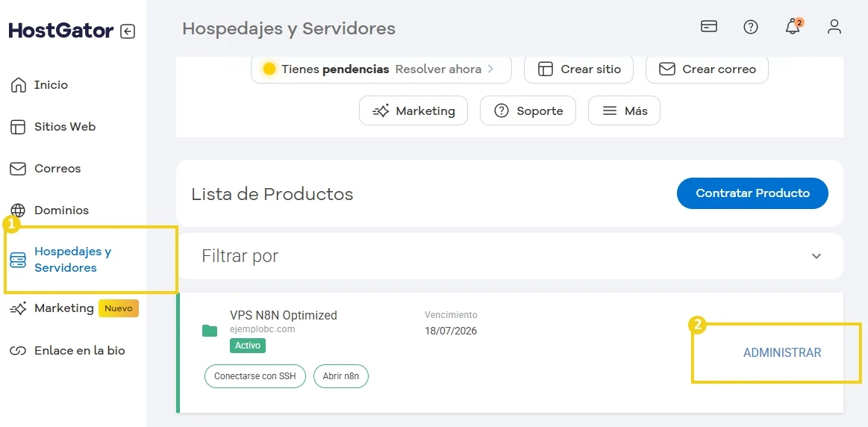
Task: Open the Más menu button
Action: [624, 110]
